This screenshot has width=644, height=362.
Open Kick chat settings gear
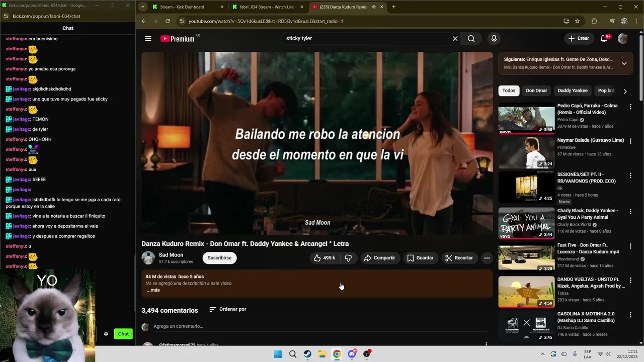[106, 334]
